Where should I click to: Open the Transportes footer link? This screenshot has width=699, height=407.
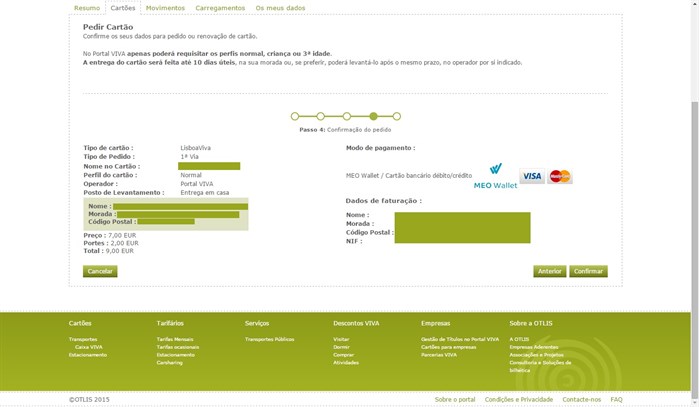83,339
